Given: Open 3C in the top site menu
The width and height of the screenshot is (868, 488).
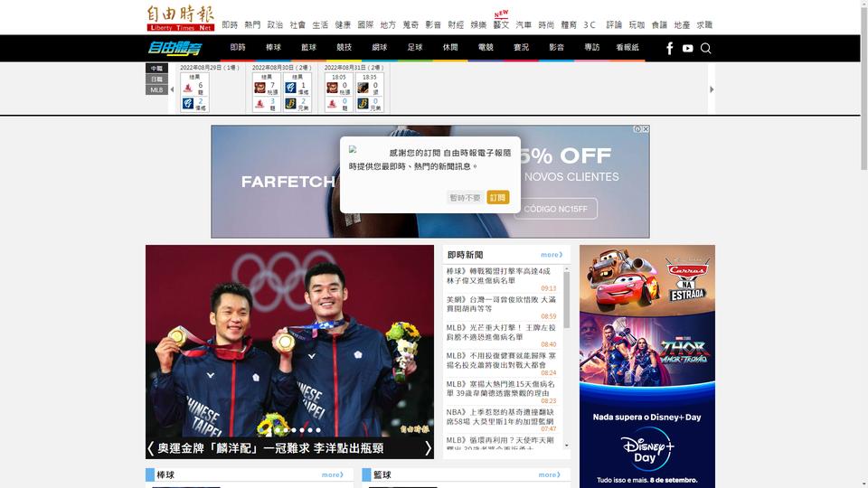Looking at the screenshot, I should [x=590, y=25].
